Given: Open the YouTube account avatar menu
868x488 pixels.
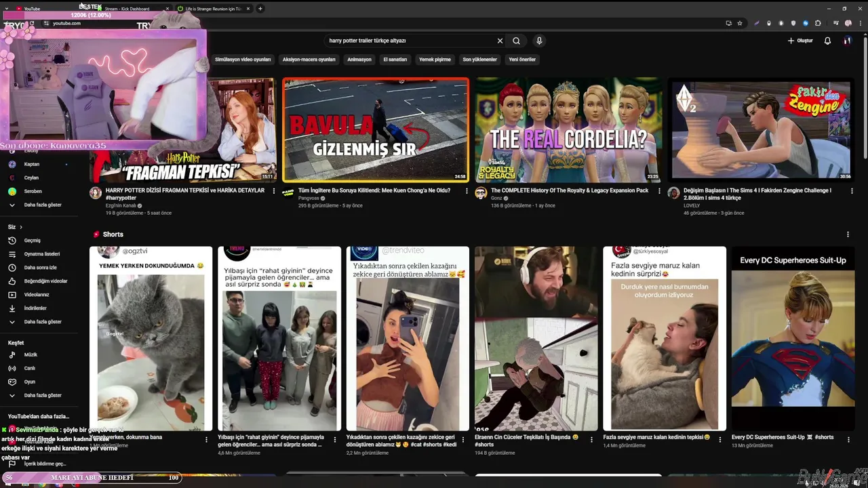Looking at the screenshot, I should [847, 41].
